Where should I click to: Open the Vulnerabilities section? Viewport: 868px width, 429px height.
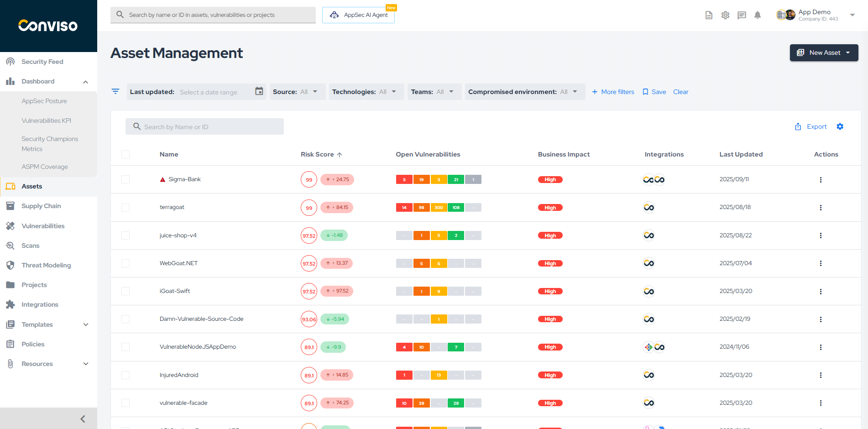(43, 225)
